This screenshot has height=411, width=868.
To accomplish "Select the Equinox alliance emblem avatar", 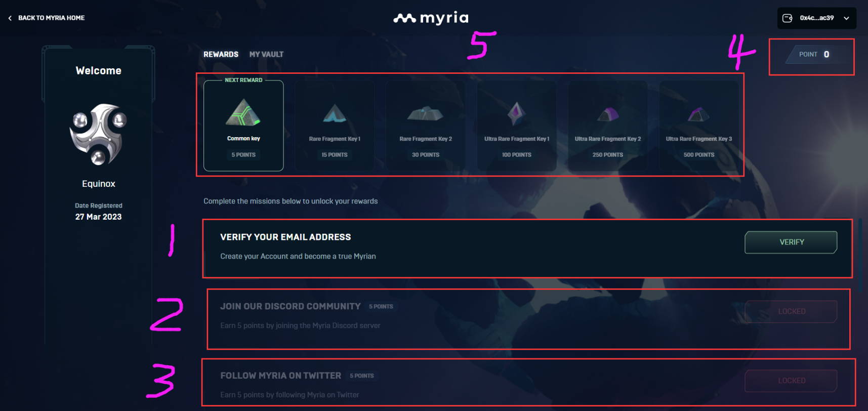I will pos(98,135).
